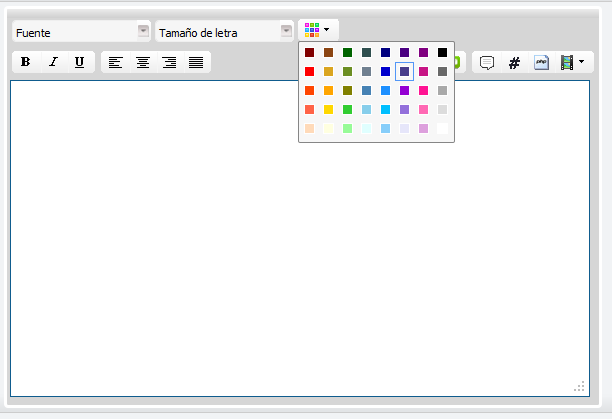Open the Fuente font dropdown

[82, 32]
